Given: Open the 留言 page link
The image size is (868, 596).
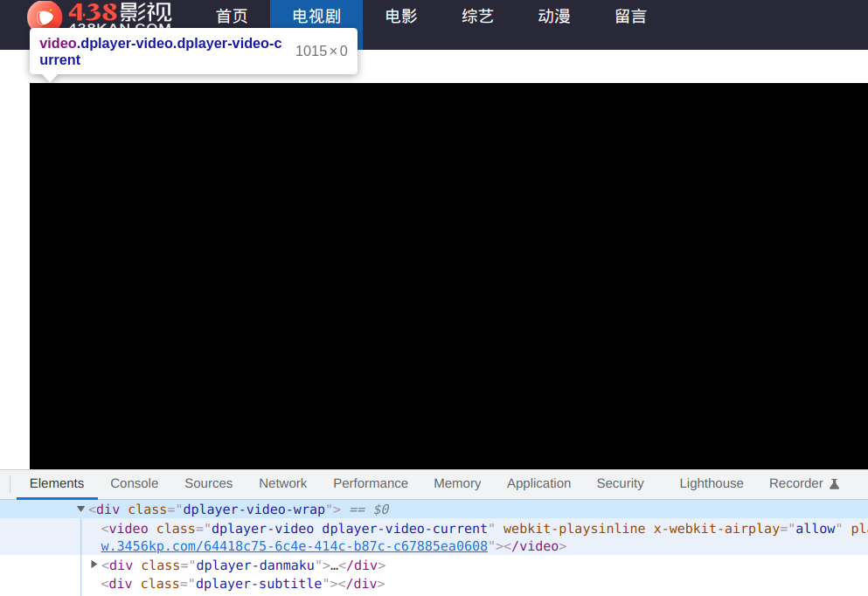Looking at the screenshot, I should pyautogui.click(x=630, y=16).
